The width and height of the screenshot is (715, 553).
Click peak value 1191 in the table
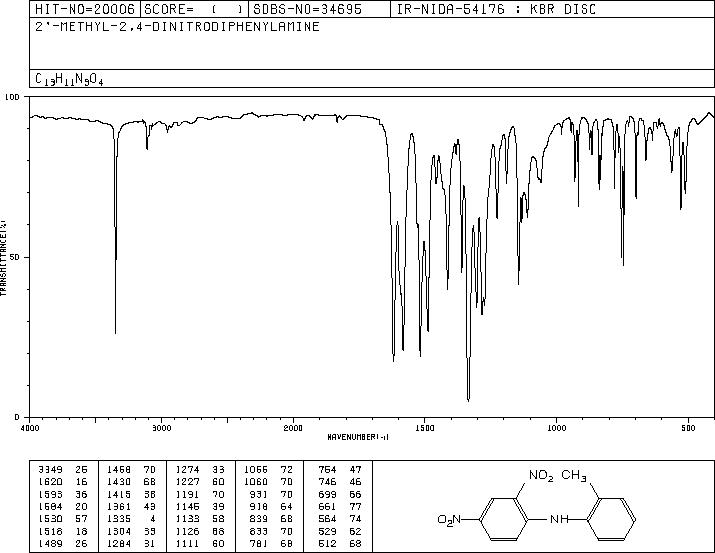coord(187,494)
